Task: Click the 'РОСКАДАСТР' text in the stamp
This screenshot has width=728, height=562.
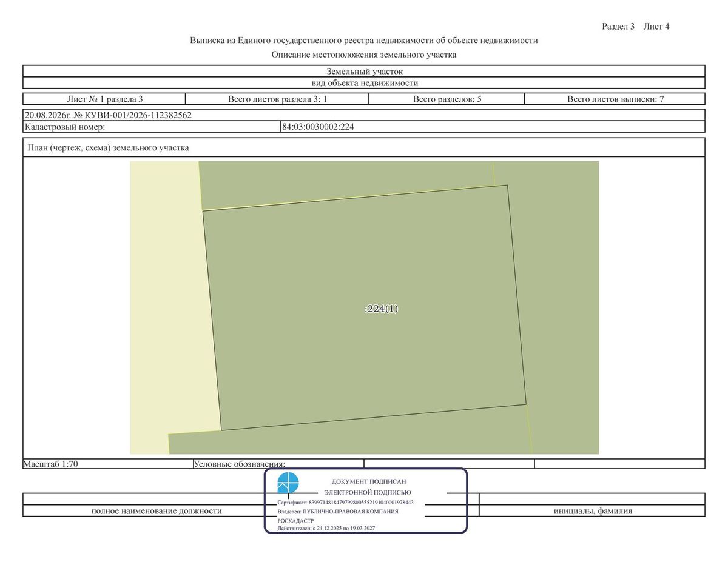Action: pyautogui.click(x=295, y=521)
